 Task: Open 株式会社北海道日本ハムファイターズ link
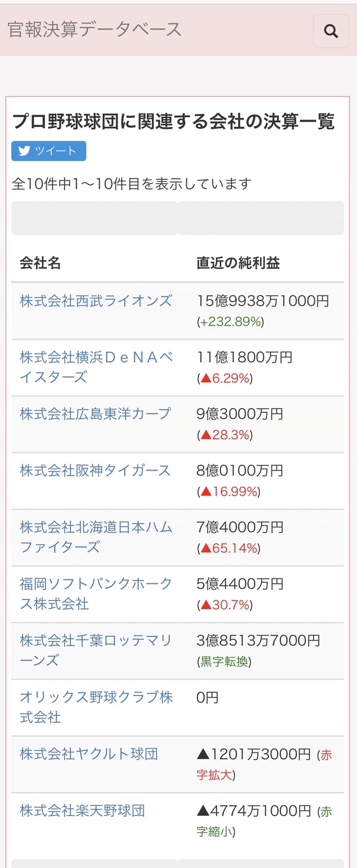click(x=97, y=537)
